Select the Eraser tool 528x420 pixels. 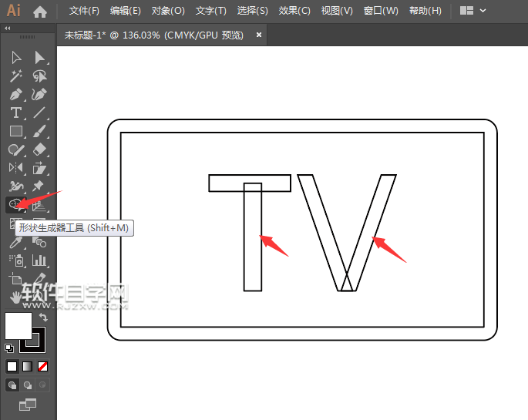click(x=39, y=150)
